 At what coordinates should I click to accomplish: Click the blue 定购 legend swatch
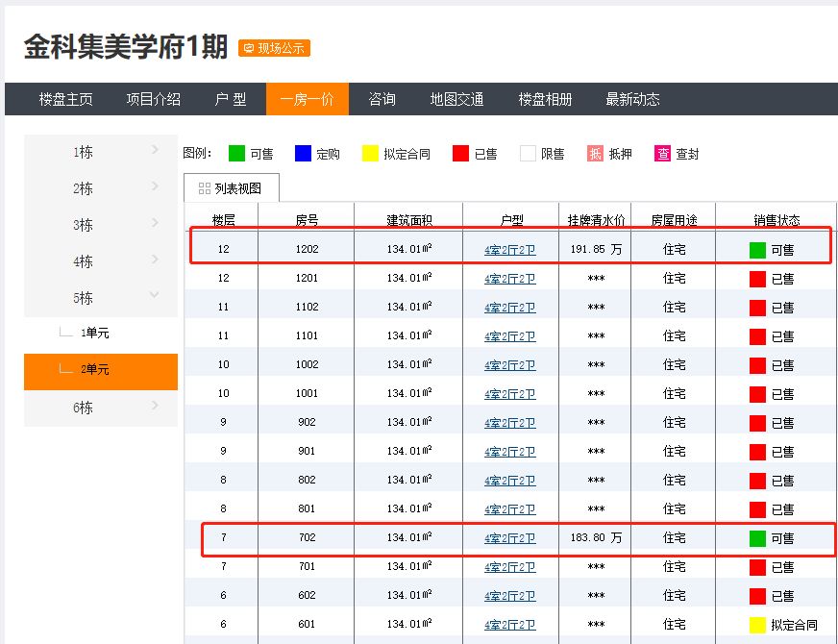303,154
